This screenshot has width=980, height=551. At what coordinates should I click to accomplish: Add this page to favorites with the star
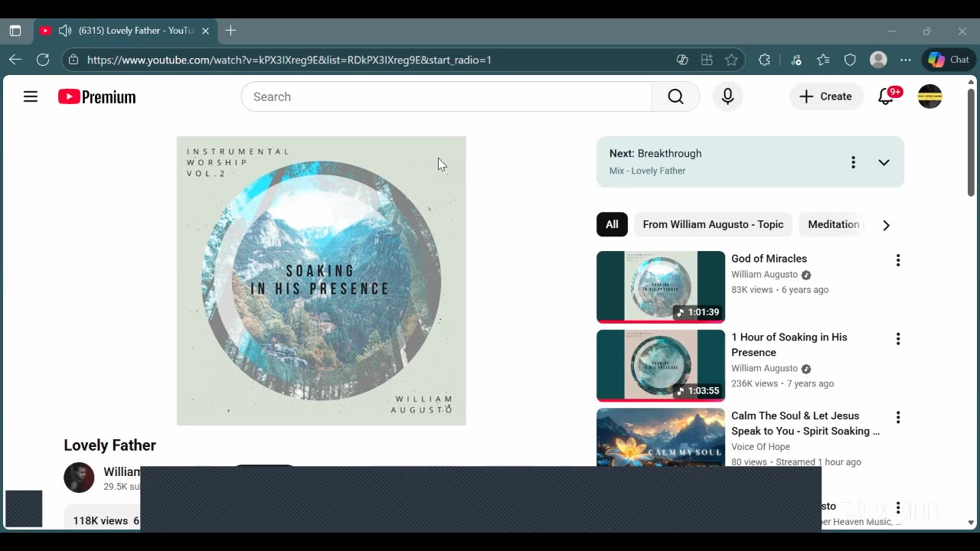731,60
